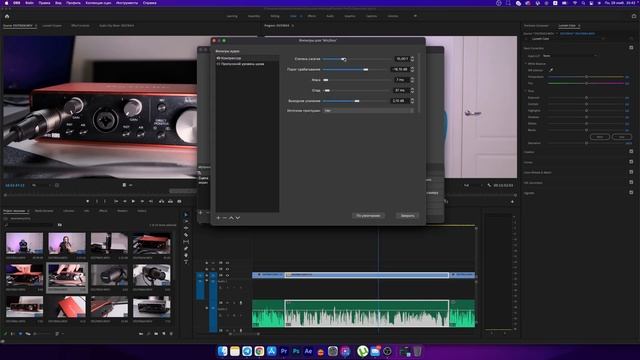Adjust Порог срабатывания stepper arrows

[412, 69]
